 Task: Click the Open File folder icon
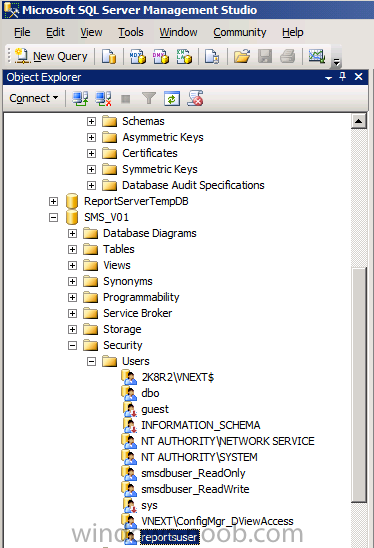[x=242, y=56]
